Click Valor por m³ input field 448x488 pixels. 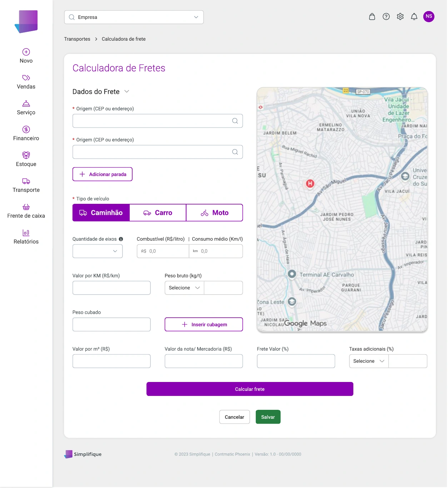111,361
